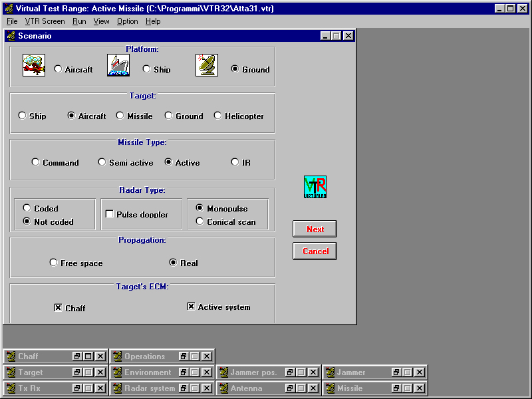Screen dimensions: 532x399
Task: Restore the minimized Chaff window
Action: 77,356
